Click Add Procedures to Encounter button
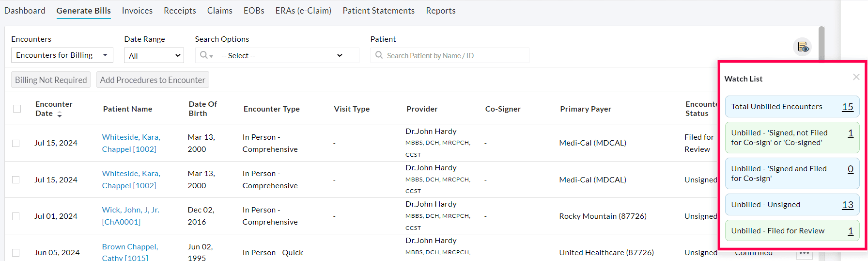This screenshot has width=868, height=261. tap(153, 80)
